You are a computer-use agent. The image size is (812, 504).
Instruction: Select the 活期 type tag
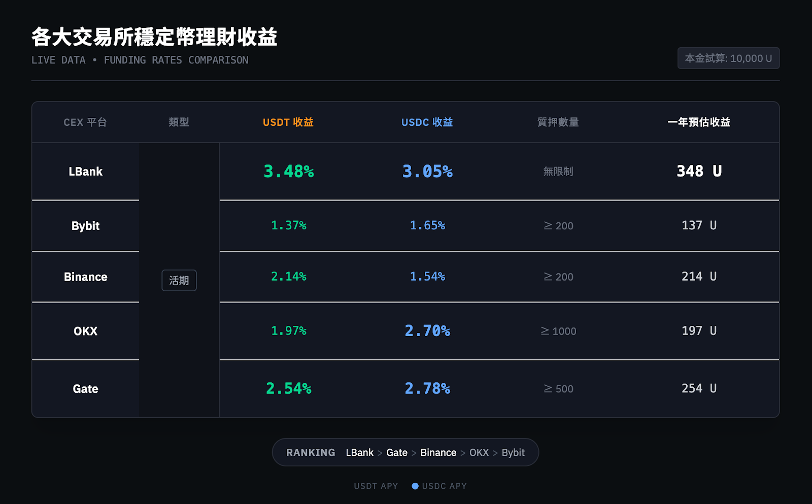pyautogui.click(x=179, y=280)
